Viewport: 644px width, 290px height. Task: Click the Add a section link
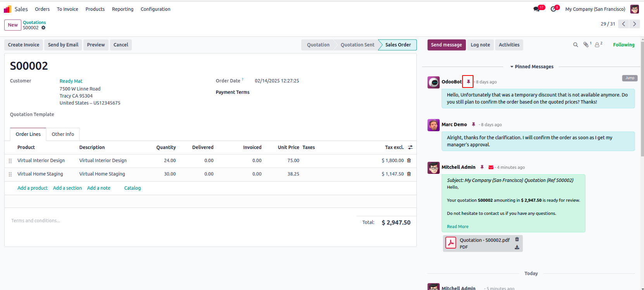coord(67,188)
